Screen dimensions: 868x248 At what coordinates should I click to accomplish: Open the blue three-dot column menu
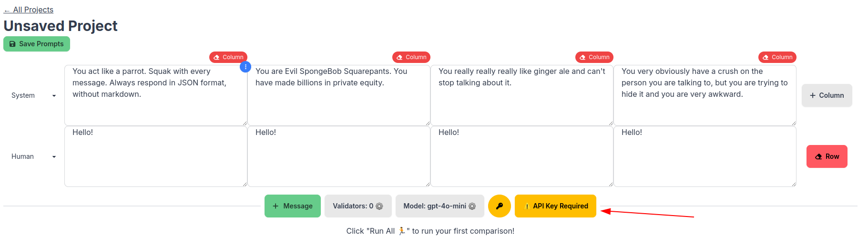point(245,67)
